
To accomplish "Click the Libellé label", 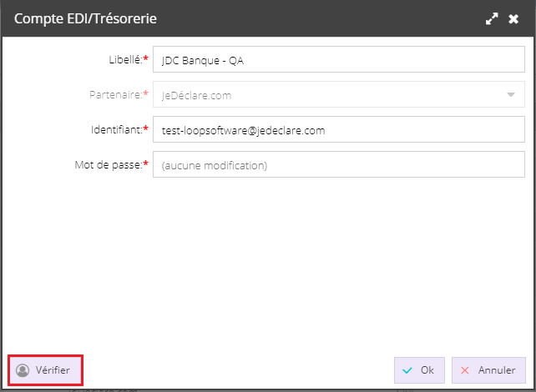I will pos(129,60).
